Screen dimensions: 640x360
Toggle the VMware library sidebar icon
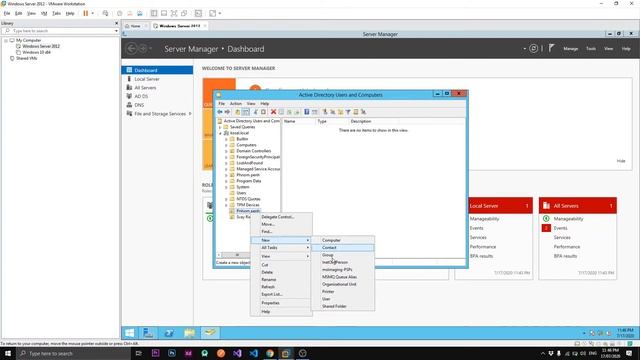(x=154, y=13)
